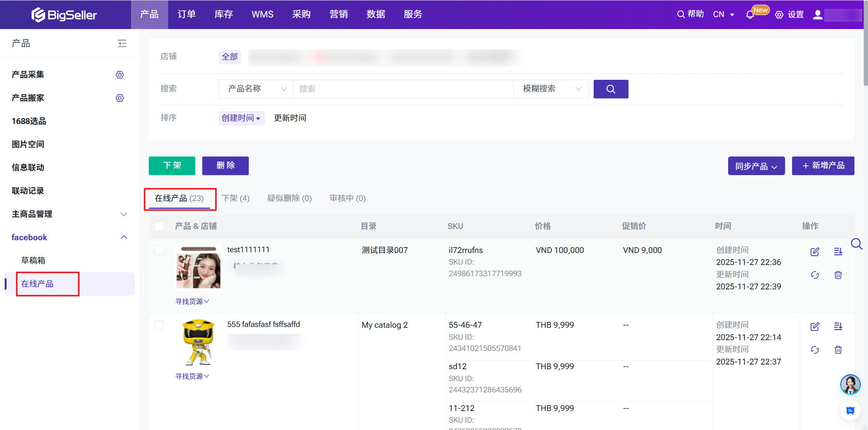Open 产品采集 settings gear icon
Viewport: 868px width, 430px height.
pos(120,75)
